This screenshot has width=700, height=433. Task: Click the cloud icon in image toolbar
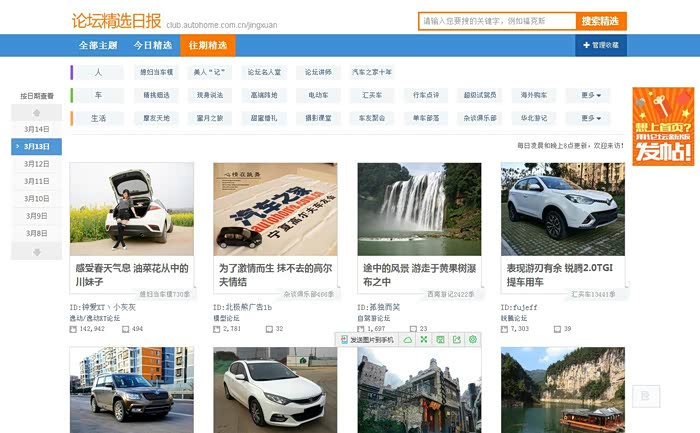pyautogui.click(x=408, y=340)
